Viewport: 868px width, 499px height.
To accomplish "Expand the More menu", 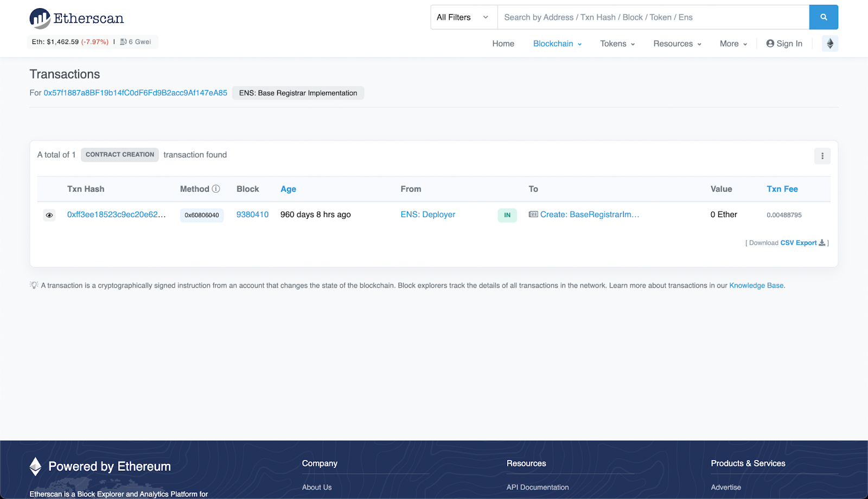I will point(733,43).
